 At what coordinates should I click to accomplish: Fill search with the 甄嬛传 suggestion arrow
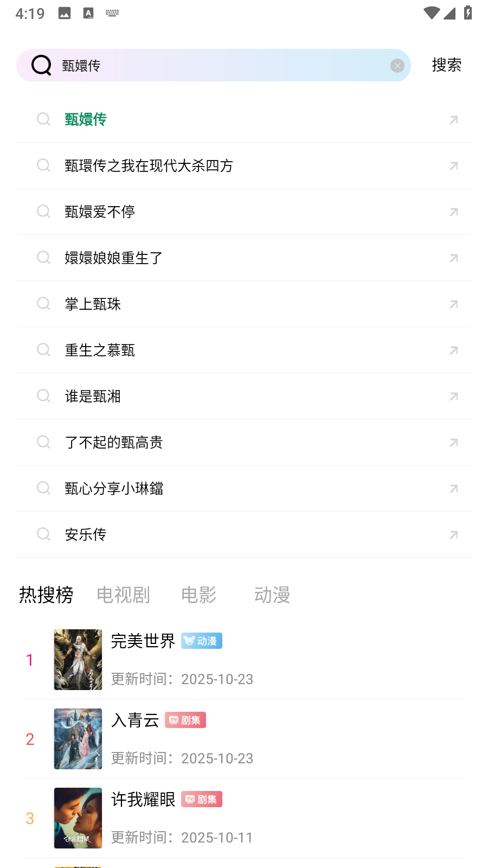click(x=454, y=119)
